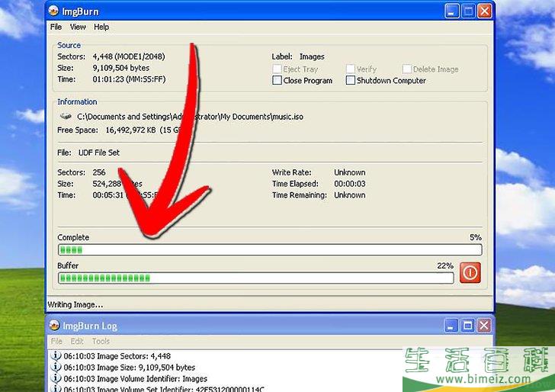Viewport: 555px width, 392px height.
Task: Click the source size '9,109,504 bytes' value
Action: point(121,68)
